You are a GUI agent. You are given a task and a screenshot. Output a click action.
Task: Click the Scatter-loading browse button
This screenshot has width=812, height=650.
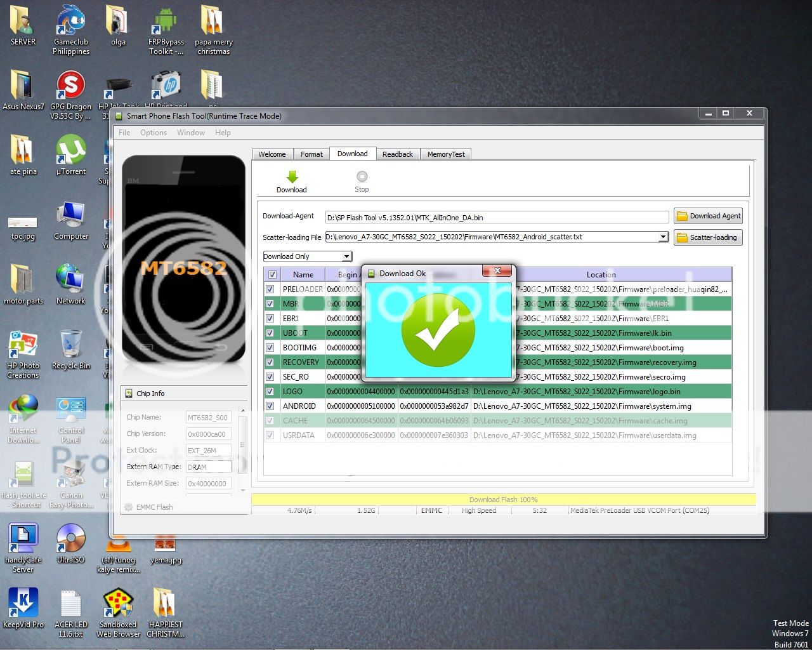(x=708, y=237)
